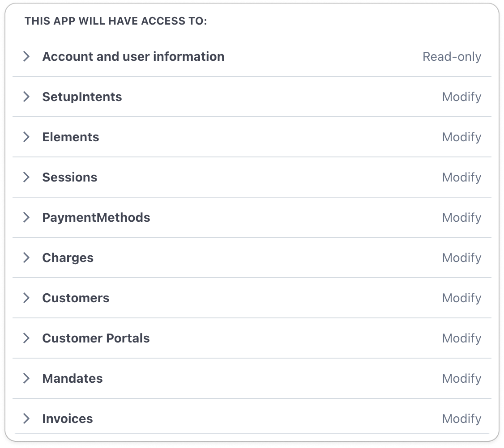Viewport: 504px width, 448px height.
Task: Select the SetupIntents row label
Action: (82, 97)
